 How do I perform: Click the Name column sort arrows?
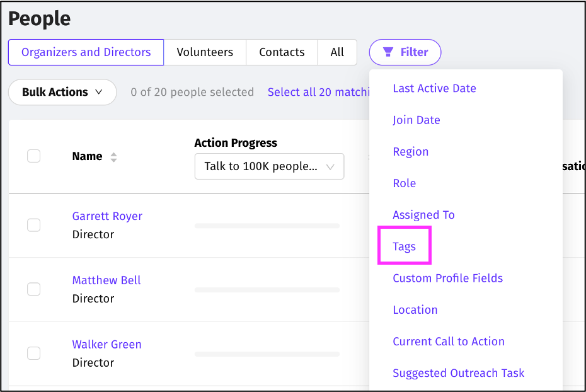click(113, 157)
